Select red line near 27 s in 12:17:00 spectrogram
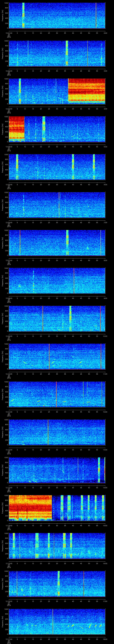Viewport: 114px width, 644px height. tap(53, 621)
